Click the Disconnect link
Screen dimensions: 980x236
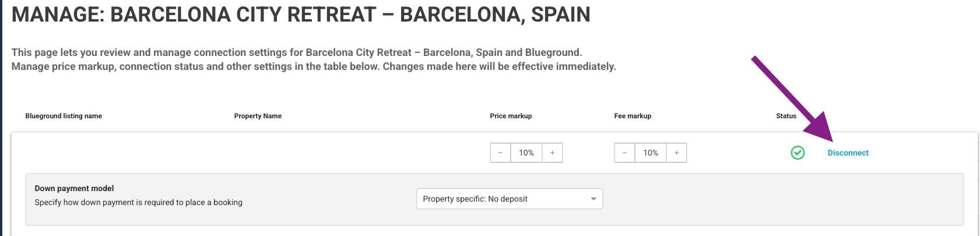(x=848, y=153)
